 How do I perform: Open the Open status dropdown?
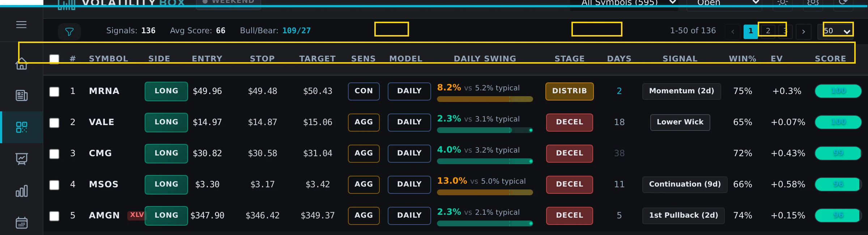coord(724,4)
